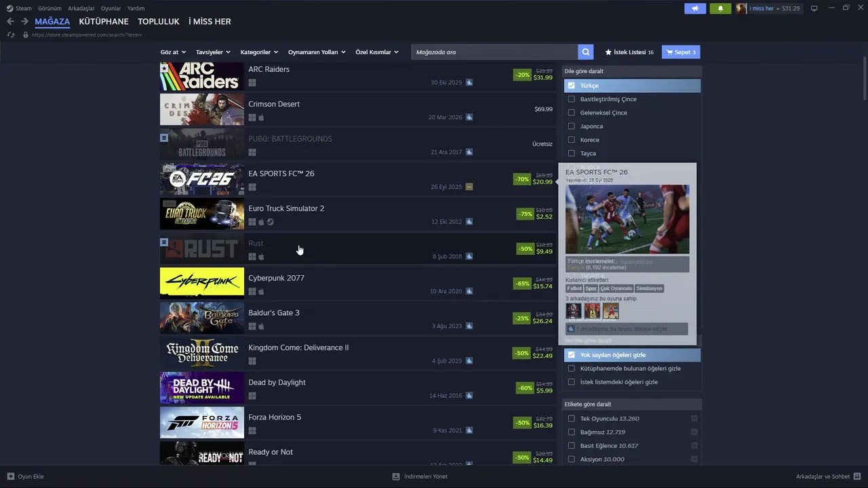Click the ARC Raiders thumbnail image
This screenshot has width=868, height=488.
tap(202, 77)
